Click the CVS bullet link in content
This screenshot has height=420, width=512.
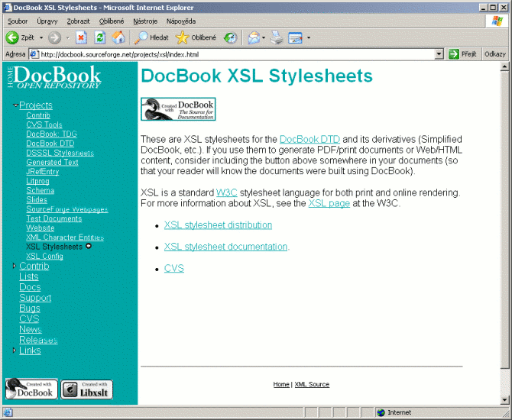point(174,268)
